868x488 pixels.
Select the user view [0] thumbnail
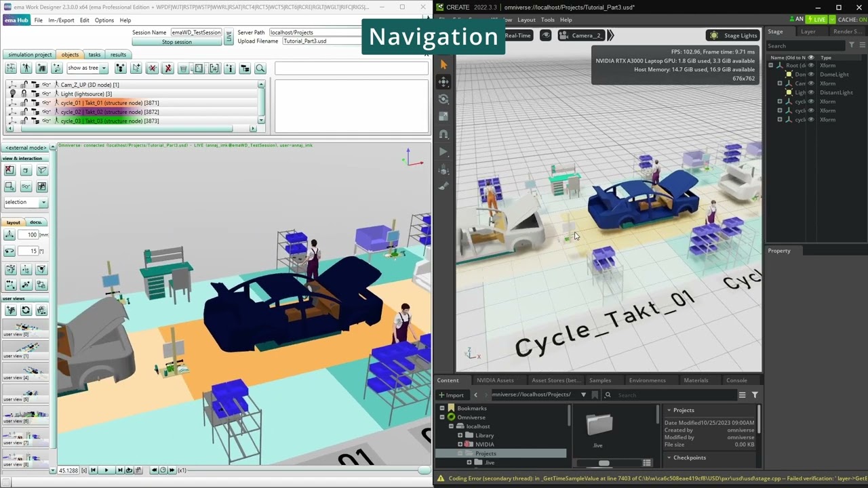25,328
